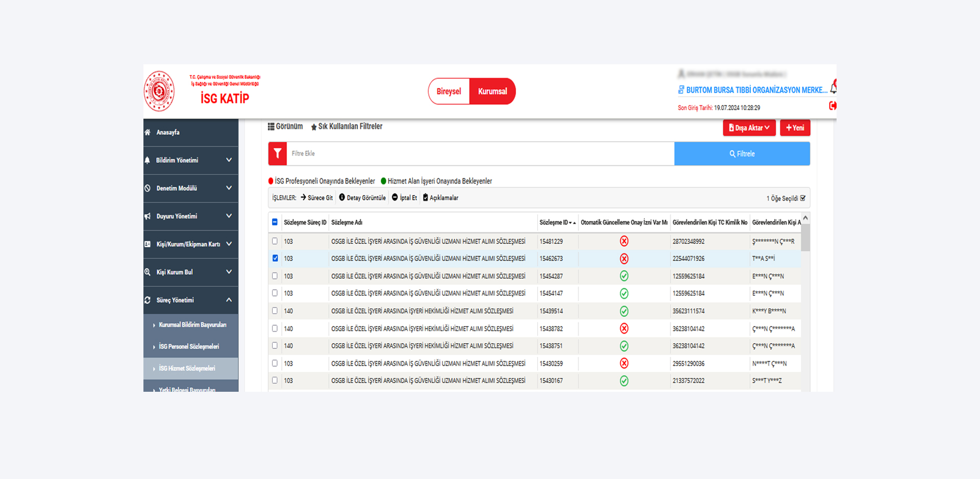Open BURTOM BURSA TIBBİ ORGANİZASYON link
Image resolution: width=980 pixels, height=479 pixels.
(756, 90)
